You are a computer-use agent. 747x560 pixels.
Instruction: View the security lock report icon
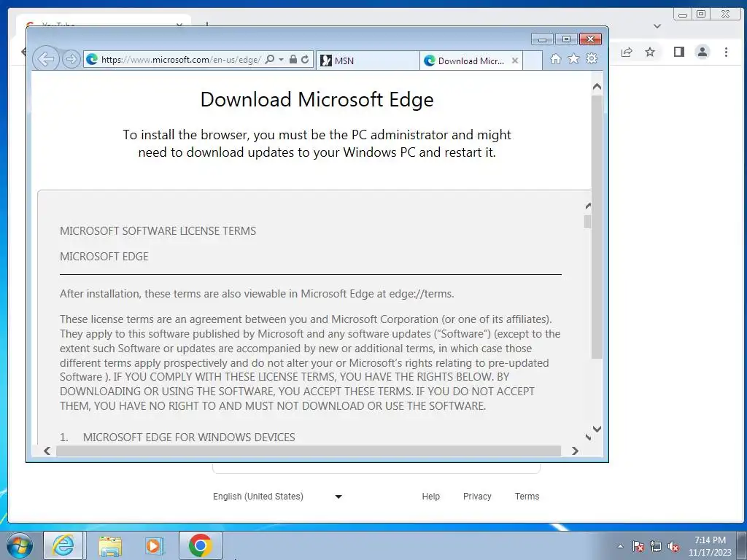pos(293,60)
